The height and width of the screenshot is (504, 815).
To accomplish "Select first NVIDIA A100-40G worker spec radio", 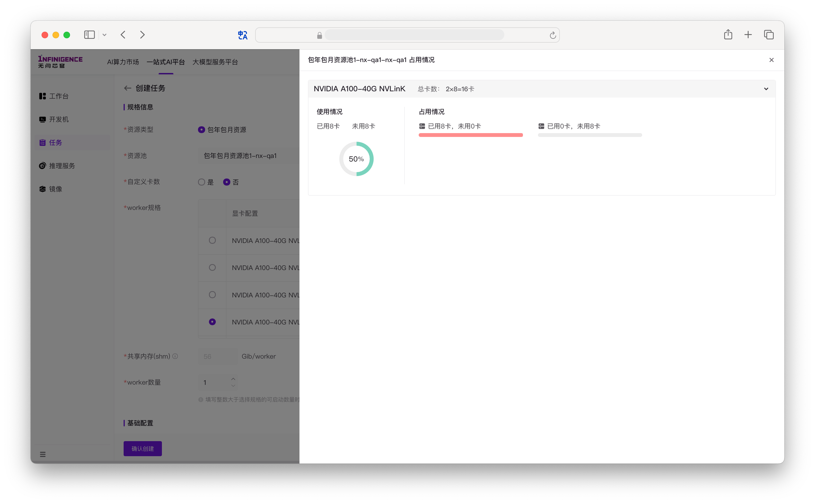I will (x=212, y=240).
